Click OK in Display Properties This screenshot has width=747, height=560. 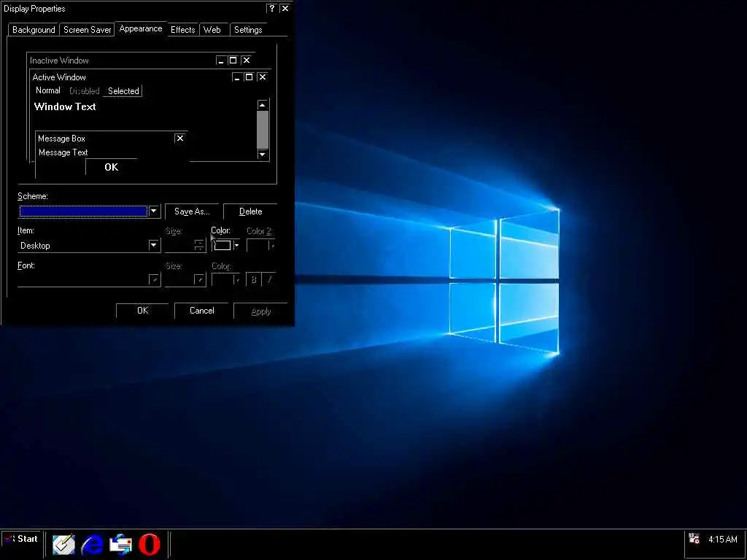point(142,311)
